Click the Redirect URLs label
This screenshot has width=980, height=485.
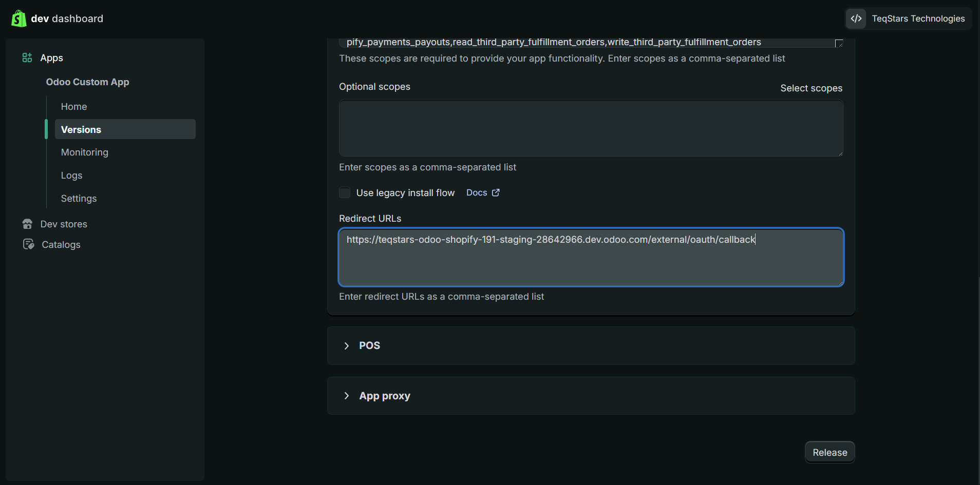point(370,218)
